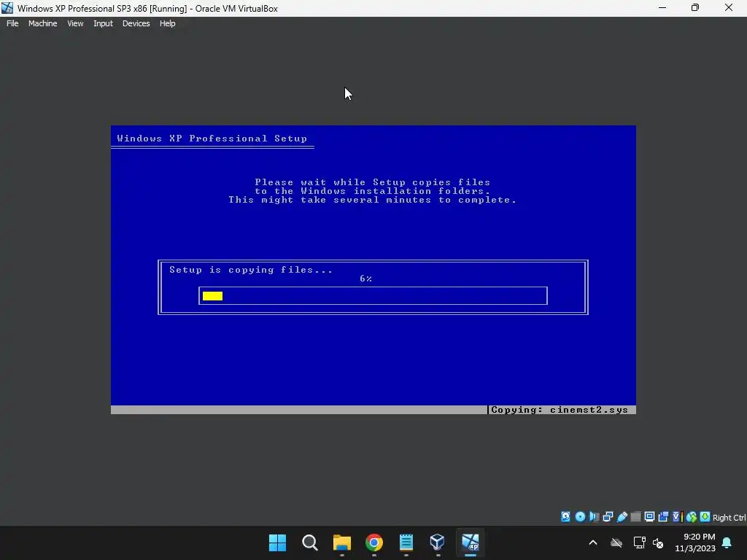Open the Input menu
Image resolution: width=747 pixels, height=560 pixels.
(103, 23)
